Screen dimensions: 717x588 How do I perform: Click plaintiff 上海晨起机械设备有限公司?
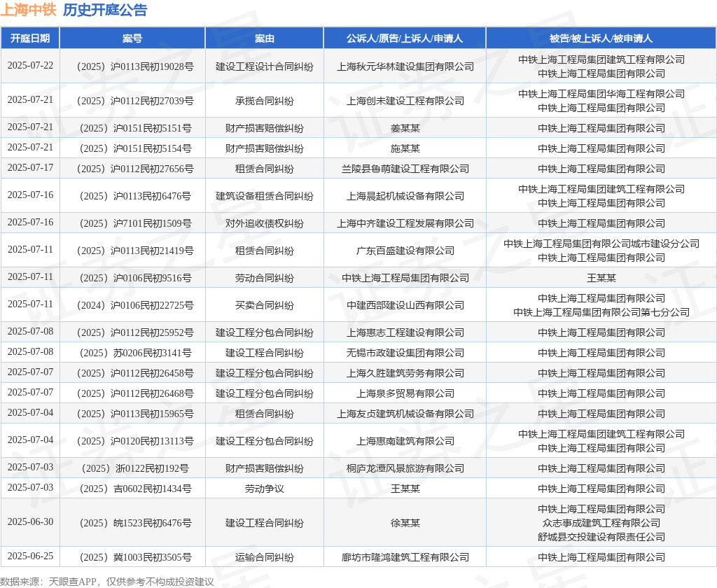[x=405, y=196]
